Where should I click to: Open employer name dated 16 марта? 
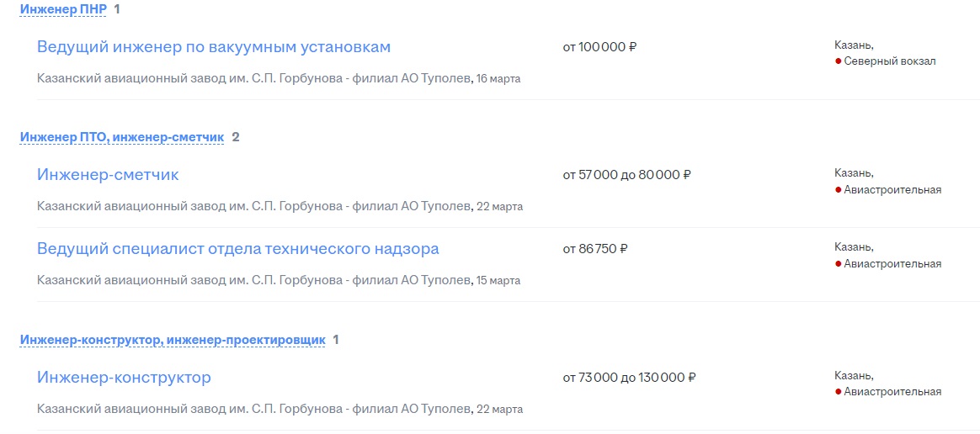click(253, 79)
